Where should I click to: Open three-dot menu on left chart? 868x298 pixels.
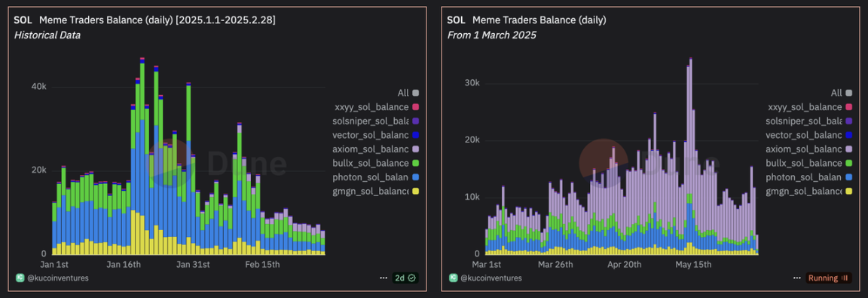383,278
